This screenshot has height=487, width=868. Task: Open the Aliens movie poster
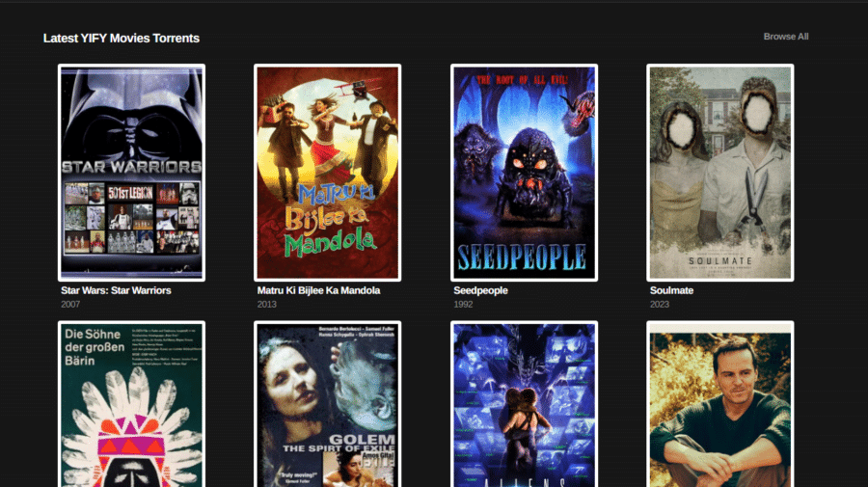(x=524, y=404)
